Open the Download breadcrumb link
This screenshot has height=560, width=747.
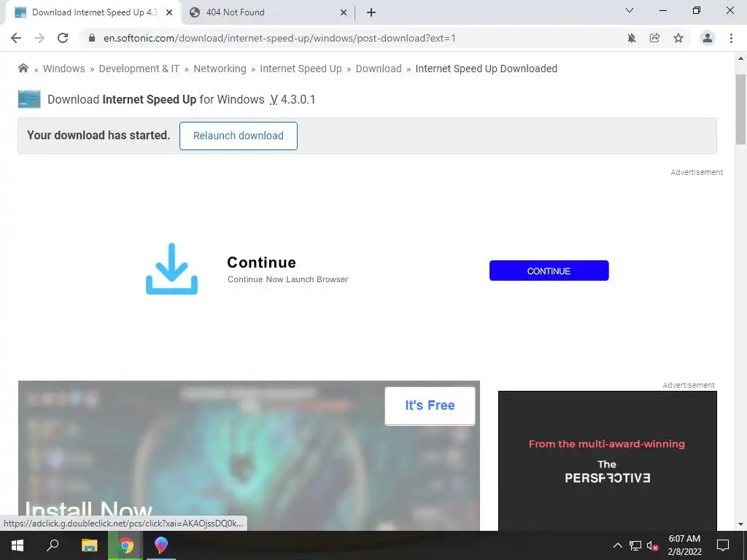(379, 69)
